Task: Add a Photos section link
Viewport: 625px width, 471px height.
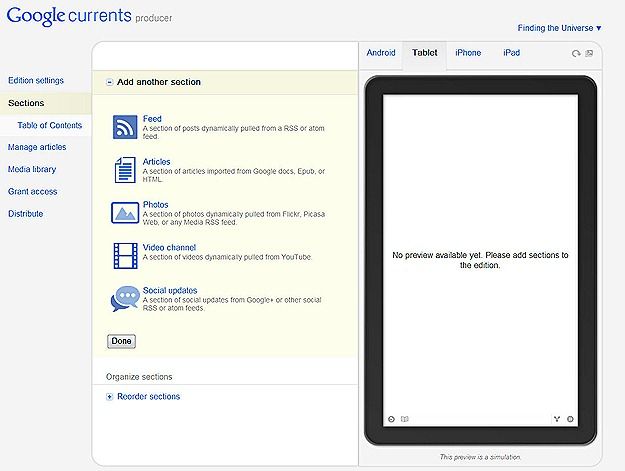Action: click(x=155, y=204)
